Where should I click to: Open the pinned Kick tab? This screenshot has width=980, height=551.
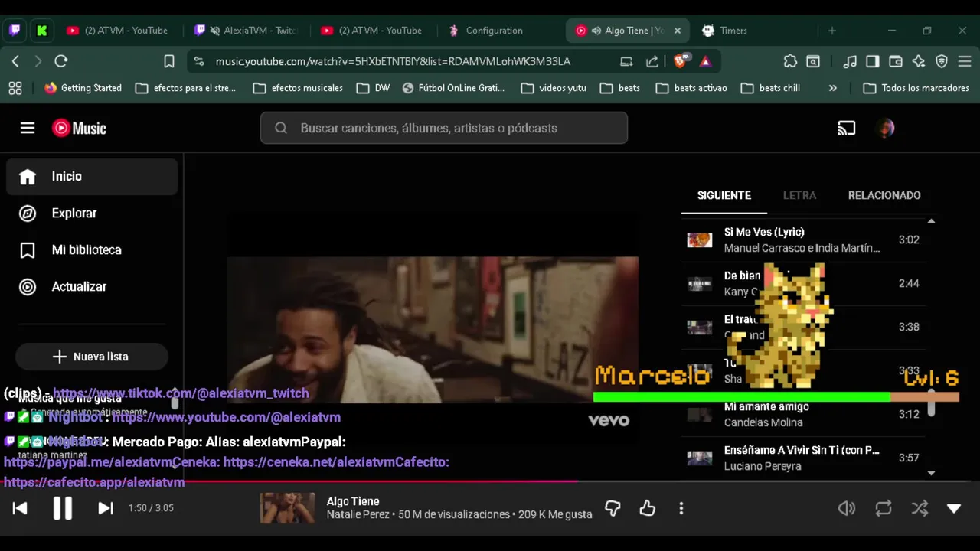tap(41, 31)
